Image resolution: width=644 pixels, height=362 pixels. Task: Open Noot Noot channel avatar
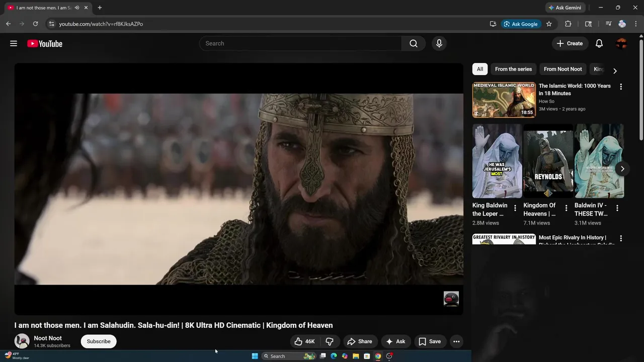coord(22,341)
